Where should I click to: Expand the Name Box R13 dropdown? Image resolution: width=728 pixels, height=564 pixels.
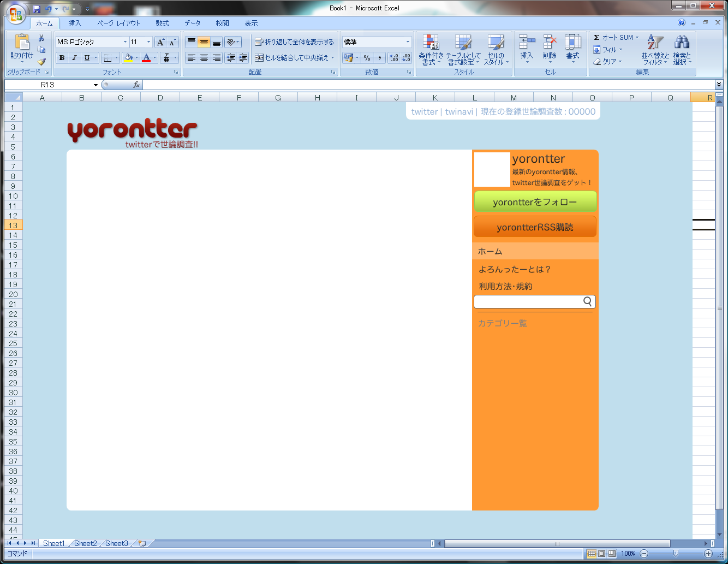click(x=96, y=85)
